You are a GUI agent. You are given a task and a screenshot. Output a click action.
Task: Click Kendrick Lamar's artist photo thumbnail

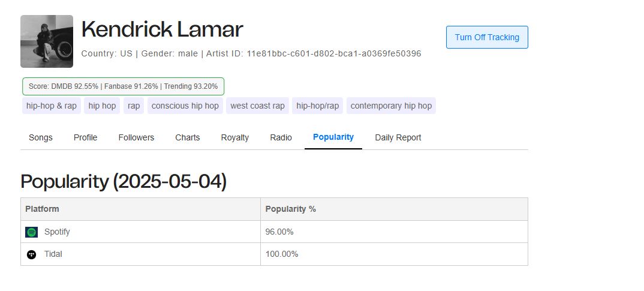pos(47,41)
